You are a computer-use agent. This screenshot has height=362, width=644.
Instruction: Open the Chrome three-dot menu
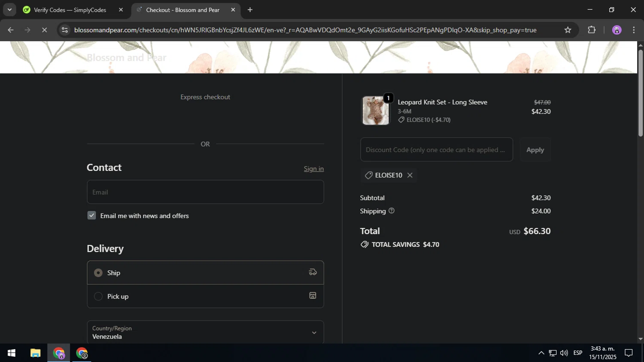coord(634,30)
